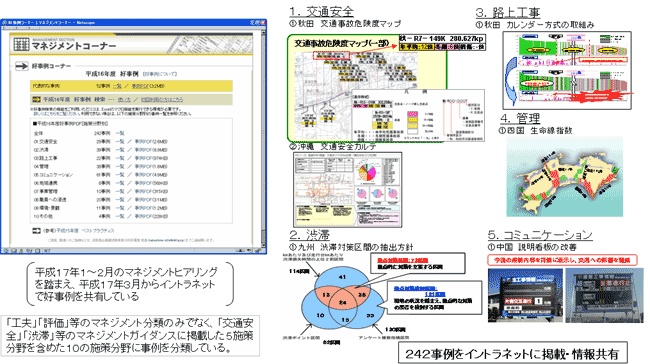
Task: Click the 沖縄 交通安全カルテ chart thumbnail
Action: (347, 189)
